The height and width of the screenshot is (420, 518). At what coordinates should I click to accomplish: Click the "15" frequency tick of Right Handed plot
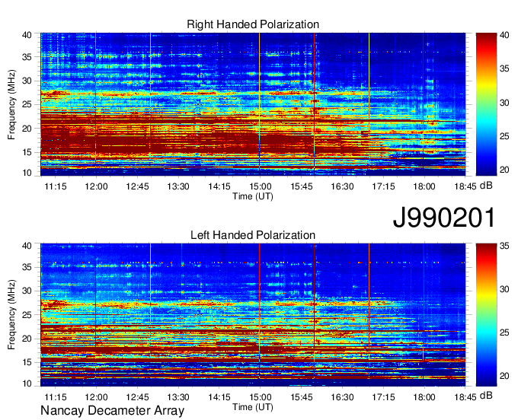(27, 152)
